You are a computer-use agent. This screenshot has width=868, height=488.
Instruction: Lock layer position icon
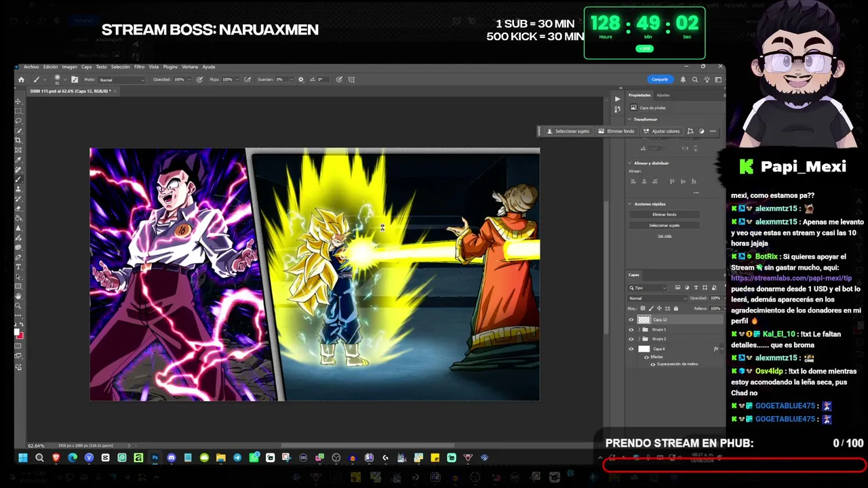tap(659, 308)
